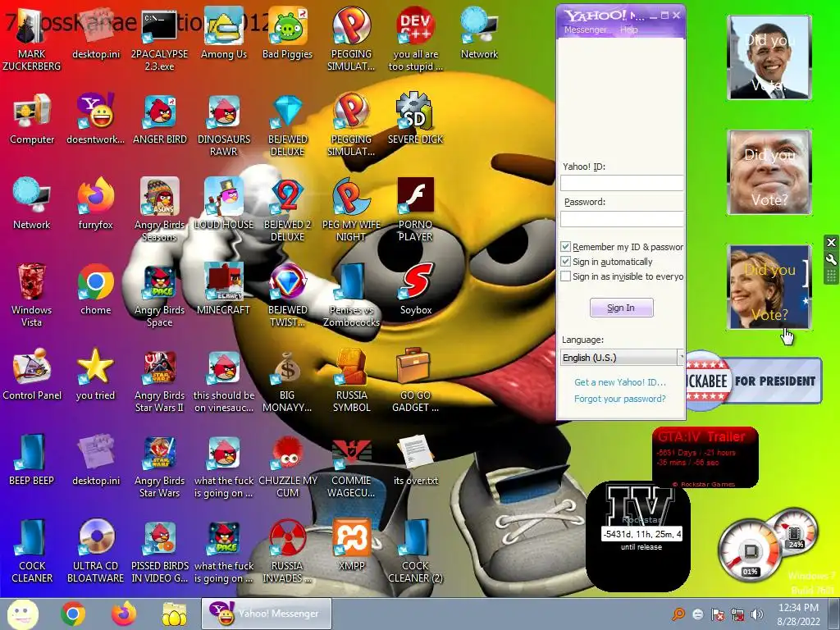Open the Windows Vista recycle bin icon
This screenshot has height=630, width=840.
click(x=32, y=295)
